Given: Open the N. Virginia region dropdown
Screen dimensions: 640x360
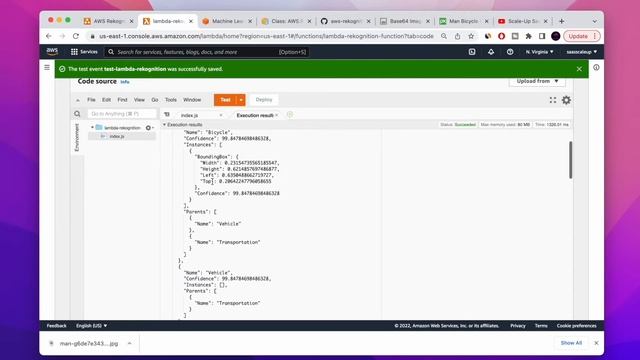Looking at the screenshot, I should [x=539, y=52].
